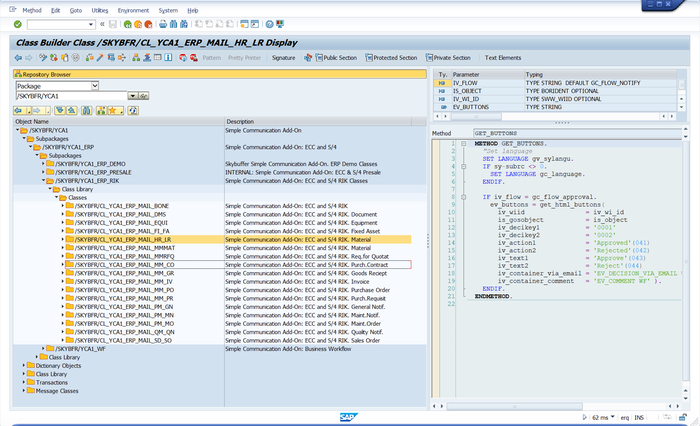Click the Create New Session icon
Screen dimensions: 700x426
click(x=244, y=24)
